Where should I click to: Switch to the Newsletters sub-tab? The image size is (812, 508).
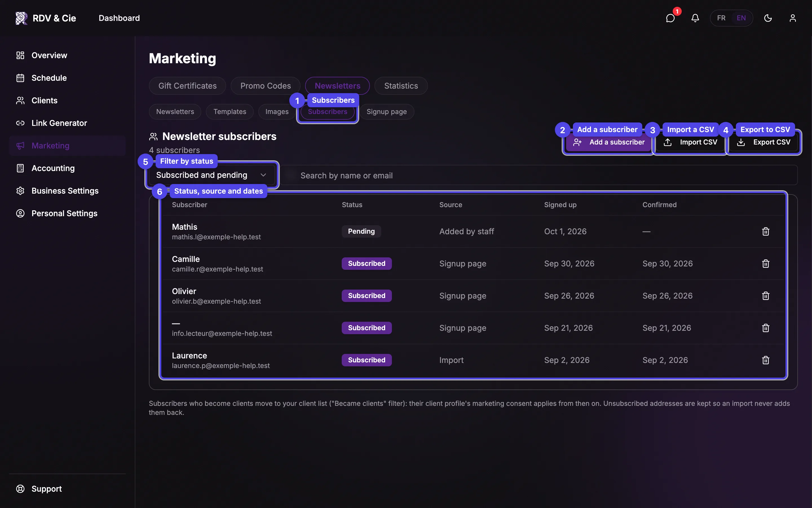click(x=175, y=111)
